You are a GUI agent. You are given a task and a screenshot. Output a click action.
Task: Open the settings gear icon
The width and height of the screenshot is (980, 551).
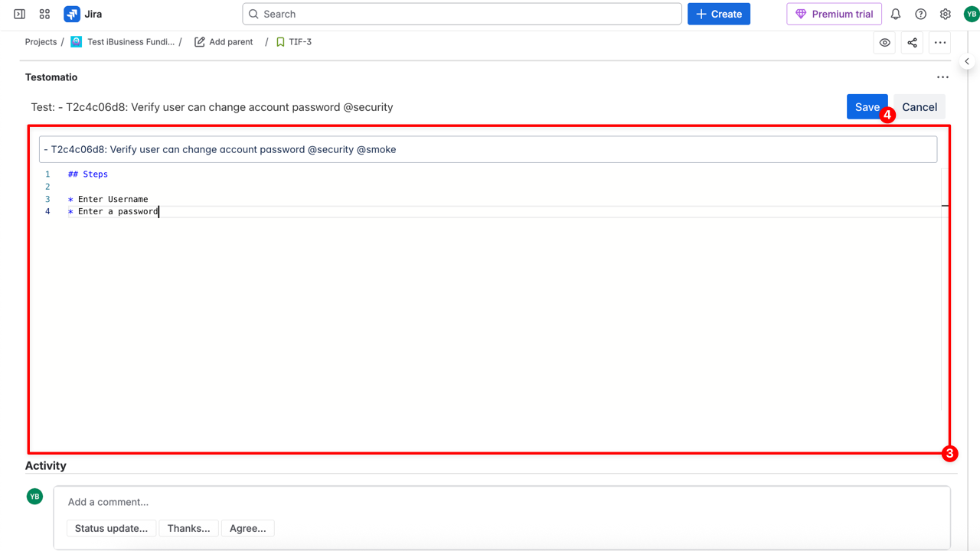pos(946,14)
